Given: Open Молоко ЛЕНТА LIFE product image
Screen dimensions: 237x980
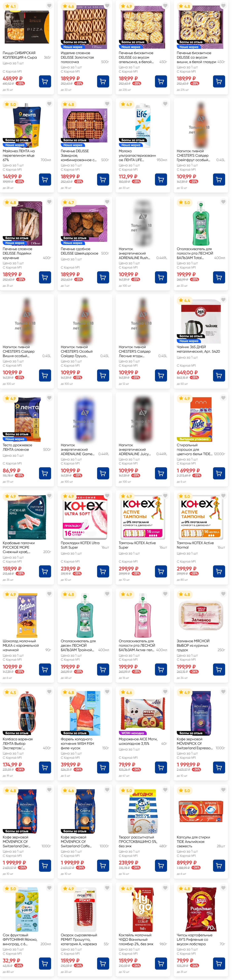Looking at the screenshot, I should [143, 125].
